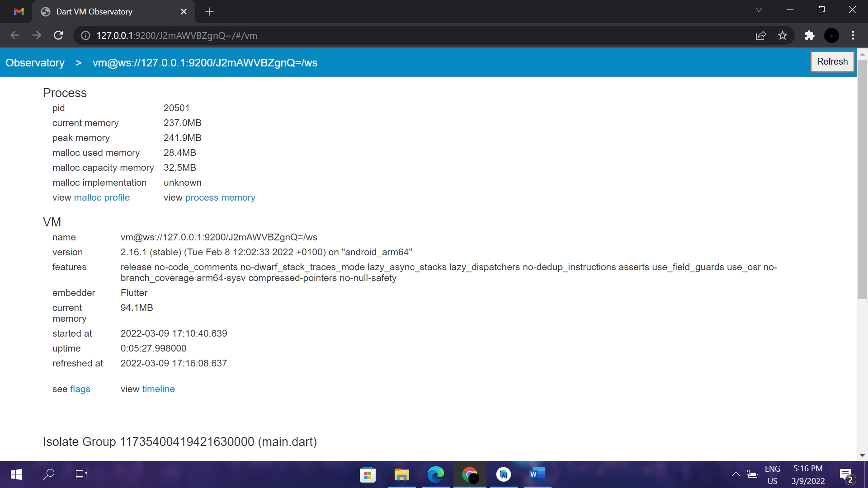The height and width of the screenshot is (488, 868).
Task: Select the pid value 20501
Action: coord(177,108)
